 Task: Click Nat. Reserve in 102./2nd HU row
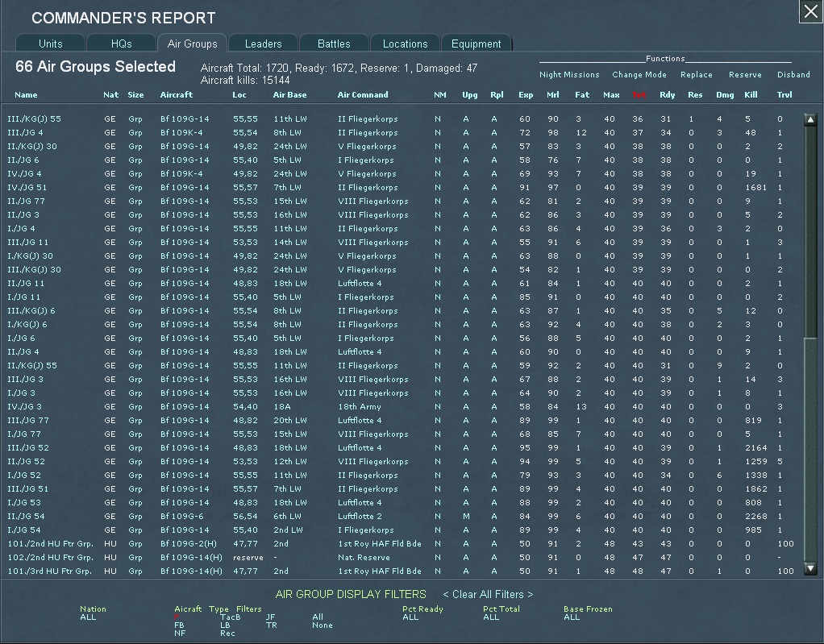pos(364,557)
